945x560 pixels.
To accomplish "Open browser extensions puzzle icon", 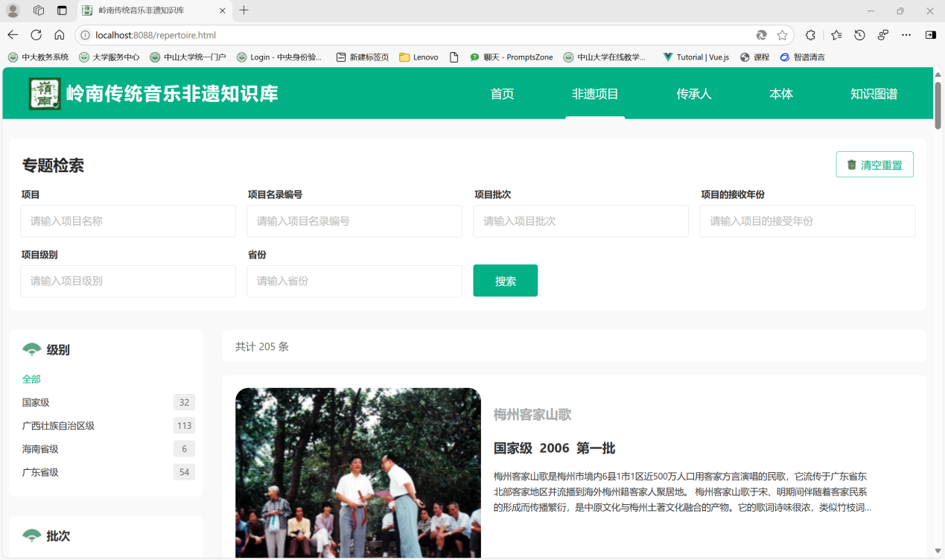I will click(810, 35).
